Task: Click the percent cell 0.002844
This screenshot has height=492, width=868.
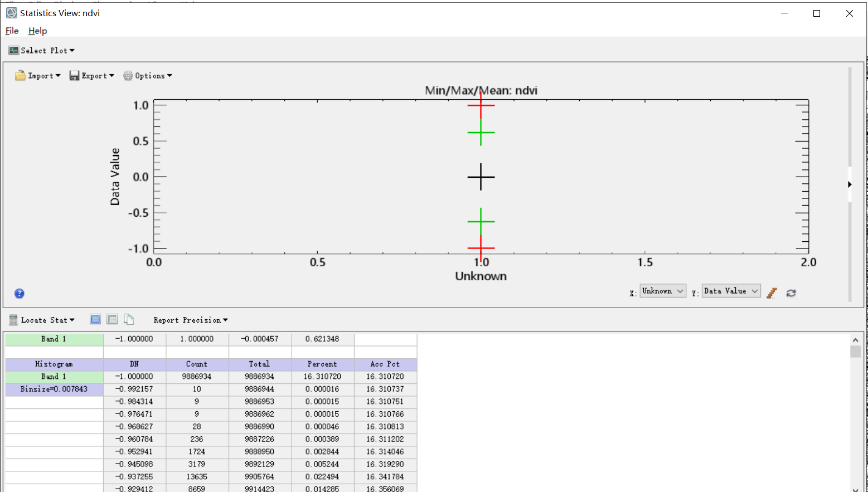Action: pos(322,452)
